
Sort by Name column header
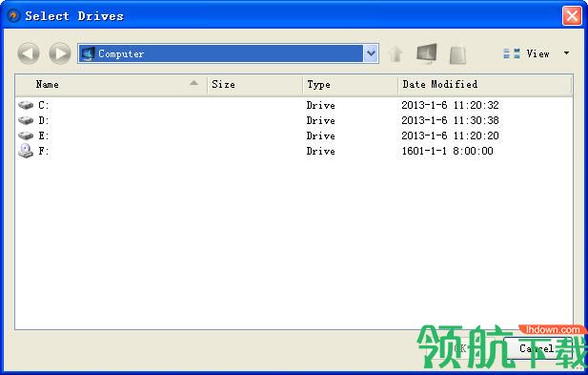(112, 85)
